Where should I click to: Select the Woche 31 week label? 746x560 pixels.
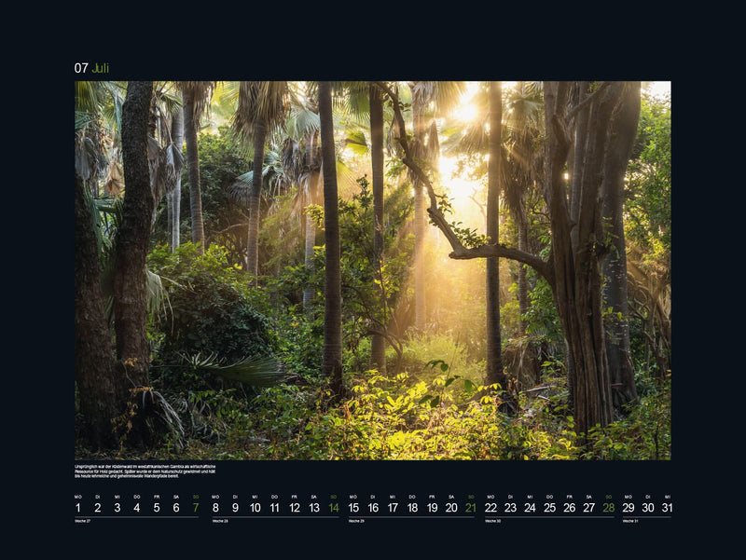630,521
